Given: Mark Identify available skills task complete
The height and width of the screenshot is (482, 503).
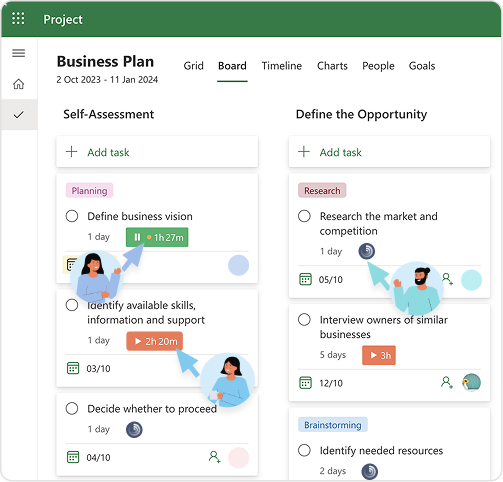Looking at the screenshot, I should pyautogui.click(x=72, y=305).
